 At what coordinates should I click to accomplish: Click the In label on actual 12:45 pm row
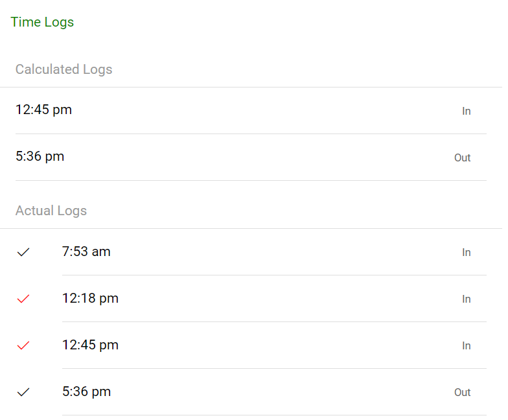[x=466, y=345]
